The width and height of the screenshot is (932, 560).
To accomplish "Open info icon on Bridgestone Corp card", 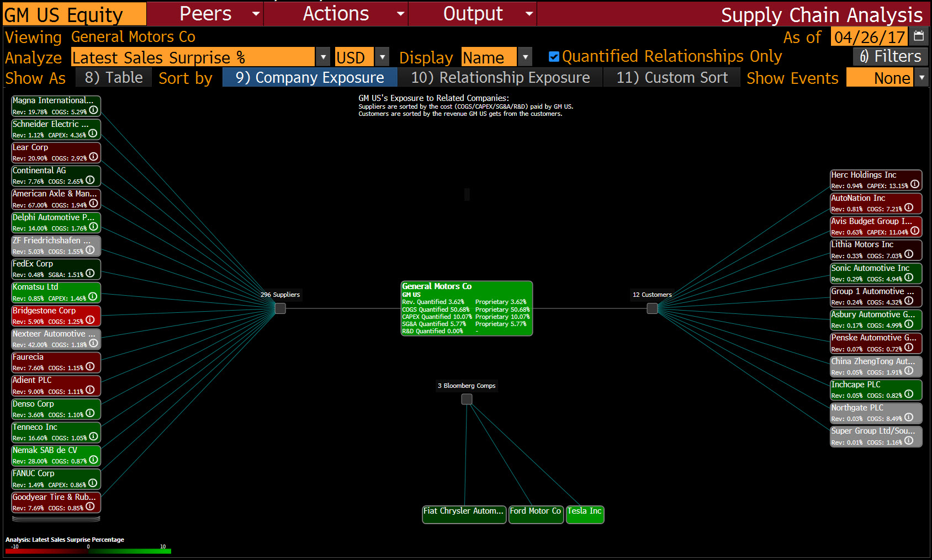I will coord(90,320).
